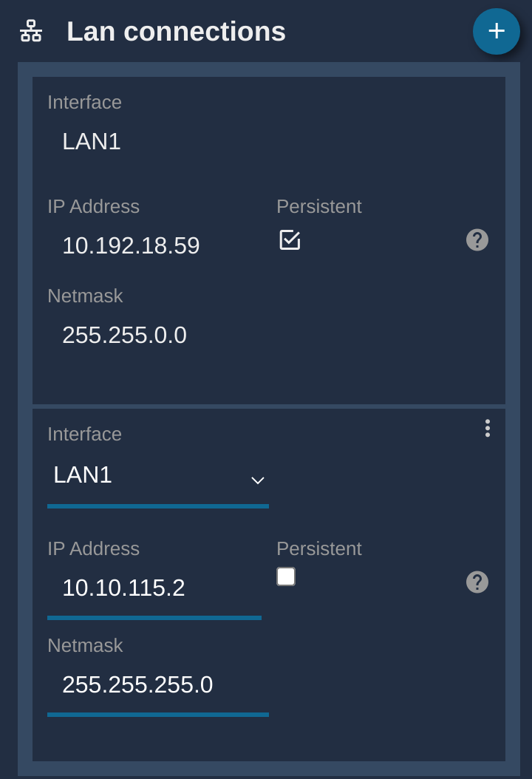Click the static LAN1 interface value in first card
This screenshot has height=779, width=532.
coord(92,142)
